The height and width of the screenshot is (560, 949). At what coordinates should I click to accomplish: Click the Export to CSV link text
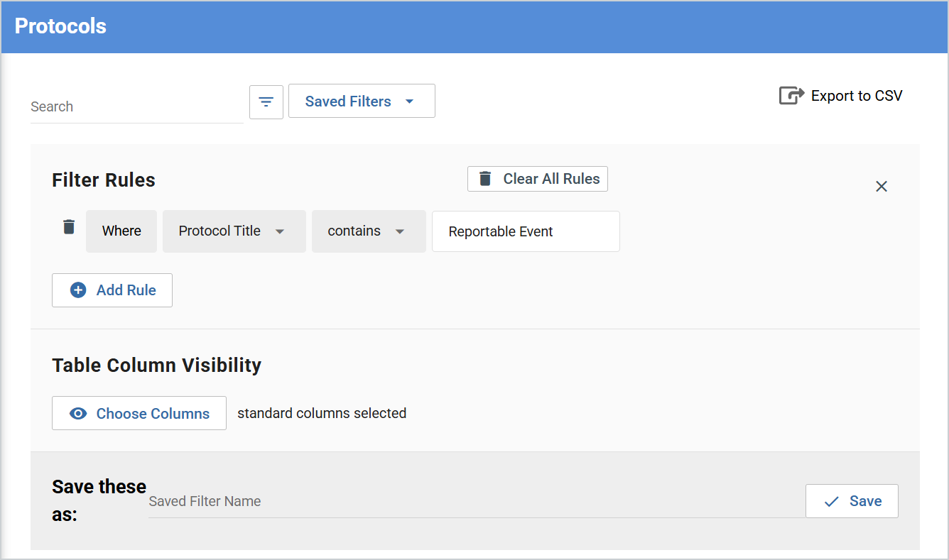pyautogui.click(x=856, y=96)
